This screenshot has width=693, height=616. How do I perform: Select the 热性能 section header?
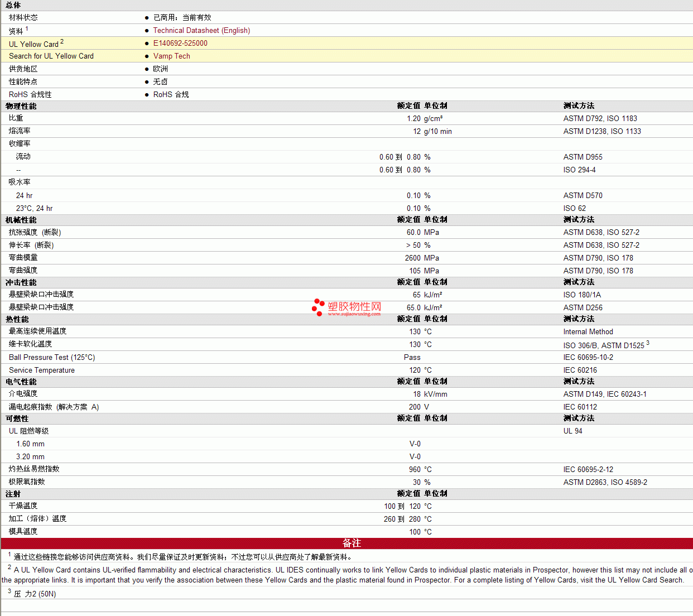pyautogui.click(x=17, y=319)
